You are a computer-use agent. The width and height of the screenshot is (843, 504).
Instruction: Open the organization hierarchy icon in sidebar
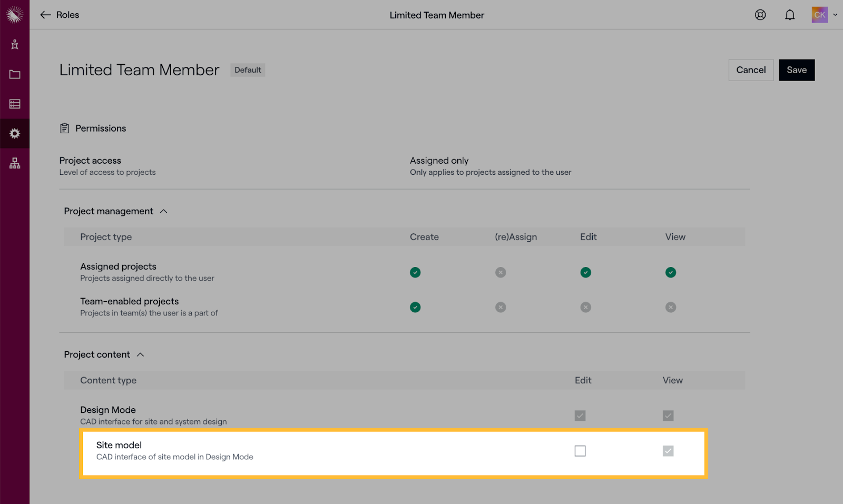15,163
